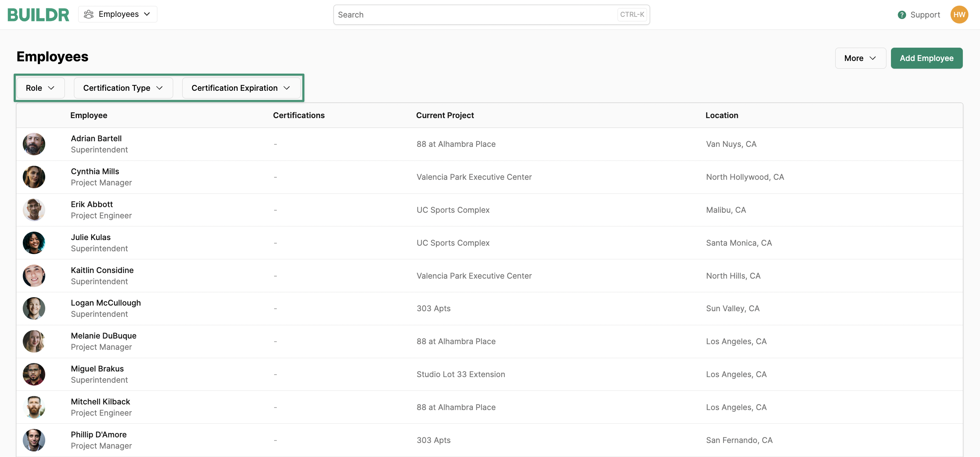Viewport: 980px width, 457px height.
Task: Click Kaitlin Considine's avatar photo
Action: [34, 276]
